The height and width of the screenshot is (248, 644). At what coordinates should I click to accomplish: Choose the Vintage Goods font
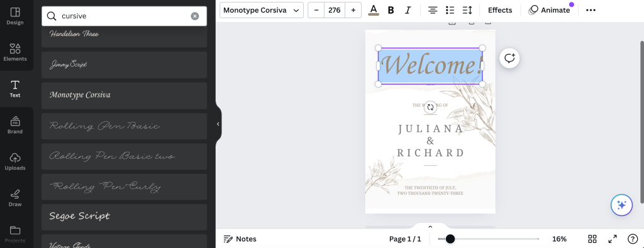point(124,242)
